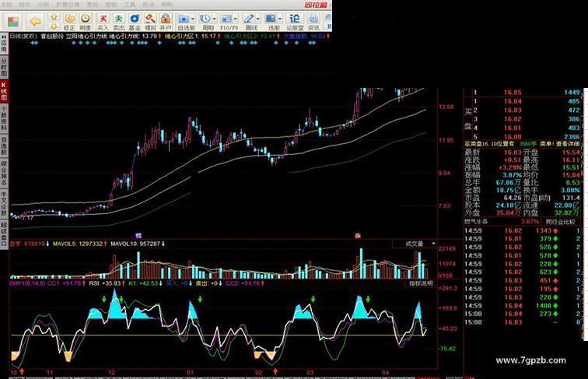Image resolution: width=588 pixels, height=379 pixels.
Task: Click the small up arrow toolbar icon
Action: tap(54, 17)
